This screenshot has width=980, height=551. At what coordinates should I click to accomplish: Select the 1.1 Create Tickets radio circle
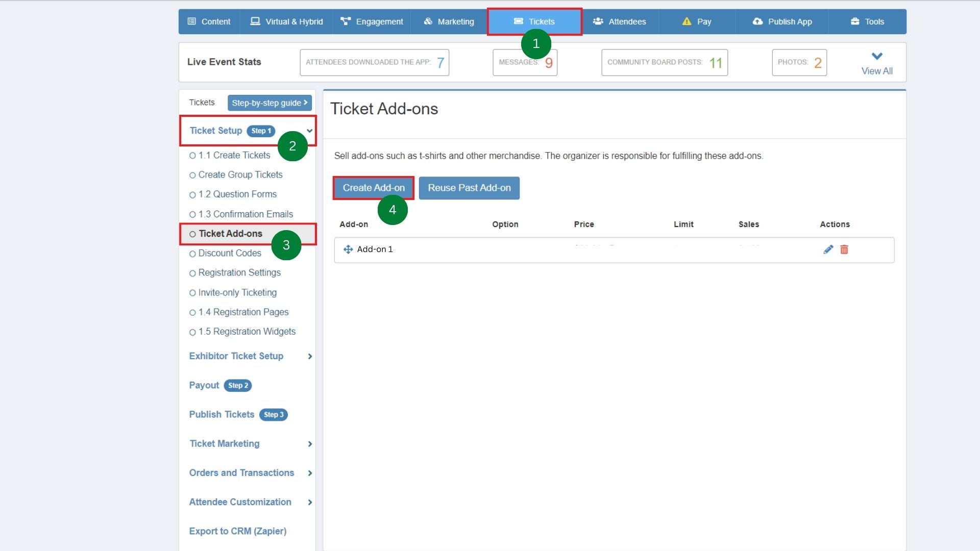click(x=192, y=156)
